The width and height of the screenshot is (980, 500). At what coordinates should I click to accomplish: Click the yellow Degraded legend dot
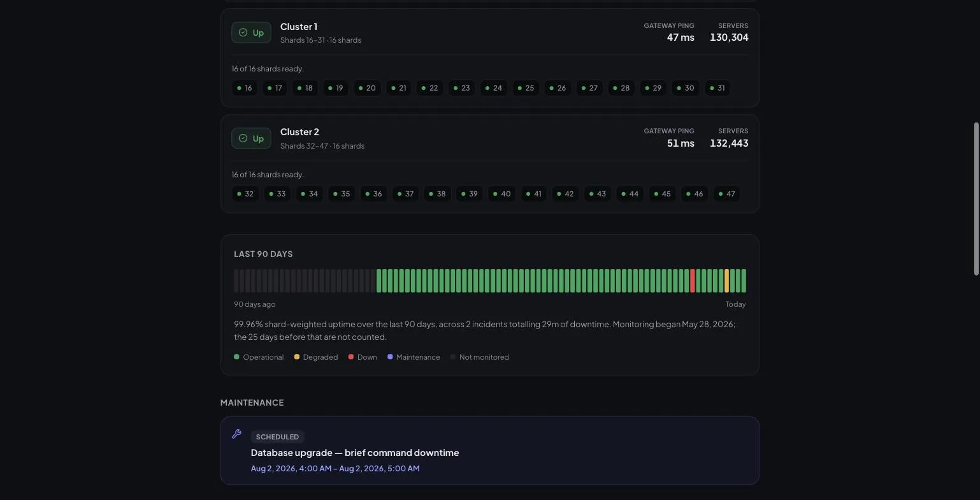(x=296, y=357)
